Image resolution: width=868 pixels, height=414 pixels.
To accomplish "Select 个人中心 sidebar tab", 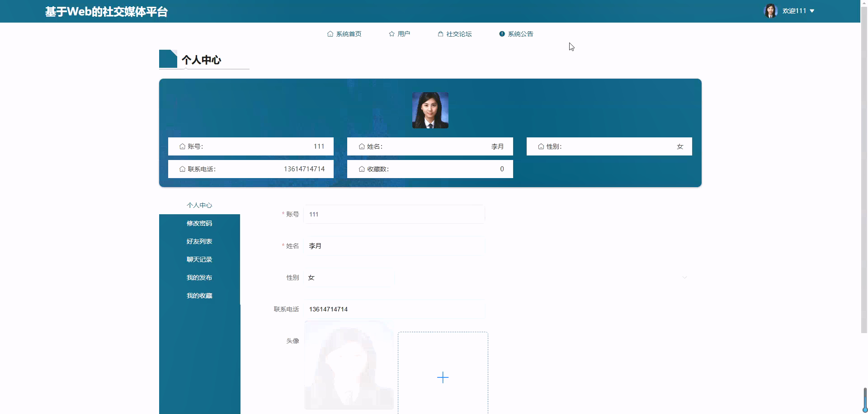I will pos(199,205).
